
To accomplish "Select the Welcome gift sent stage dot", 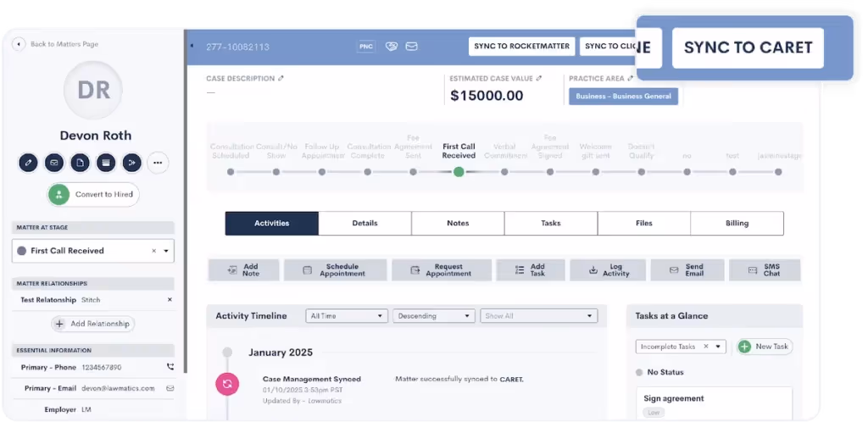I will click(x=596, y=172).
